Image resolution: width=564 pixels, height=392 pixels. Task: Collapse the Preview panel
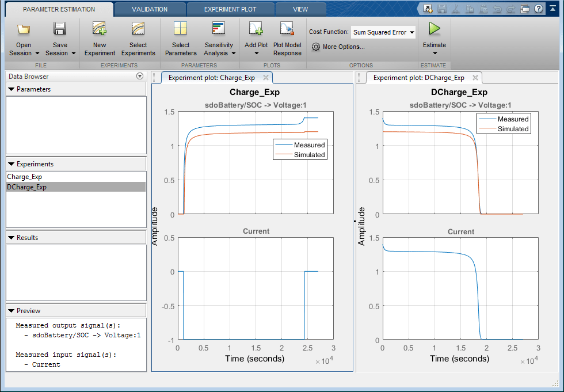tap(13, 310)
